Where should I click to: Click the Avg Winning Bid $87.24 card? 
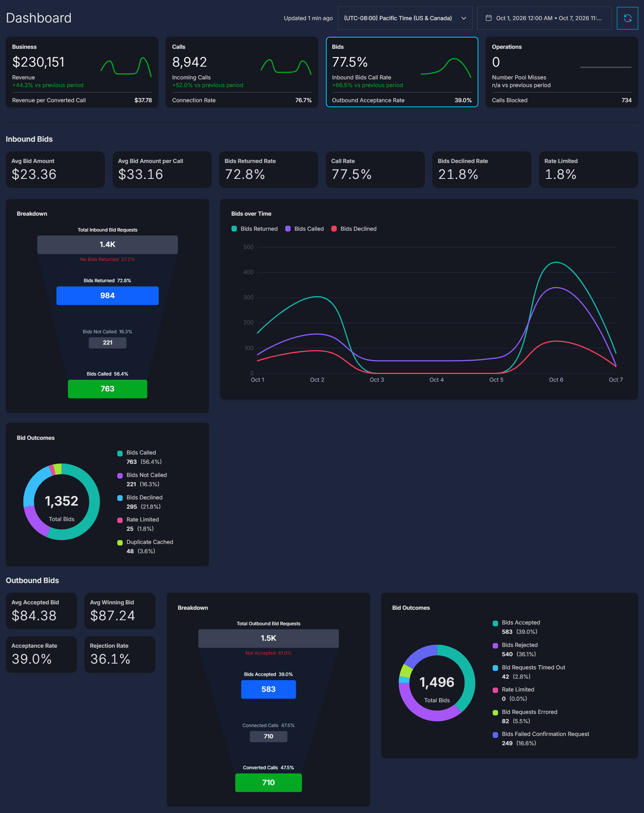(120, 611)
